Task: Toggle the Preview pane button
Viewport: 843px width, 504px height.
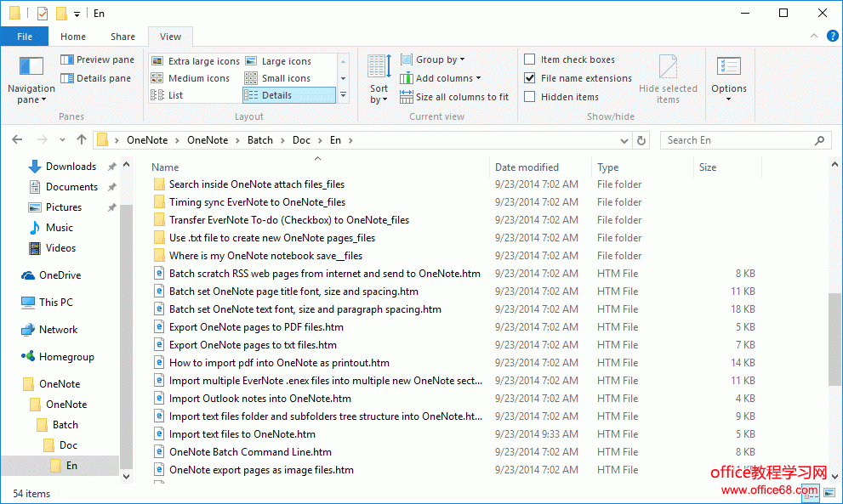Action: [x=98, y=59]
